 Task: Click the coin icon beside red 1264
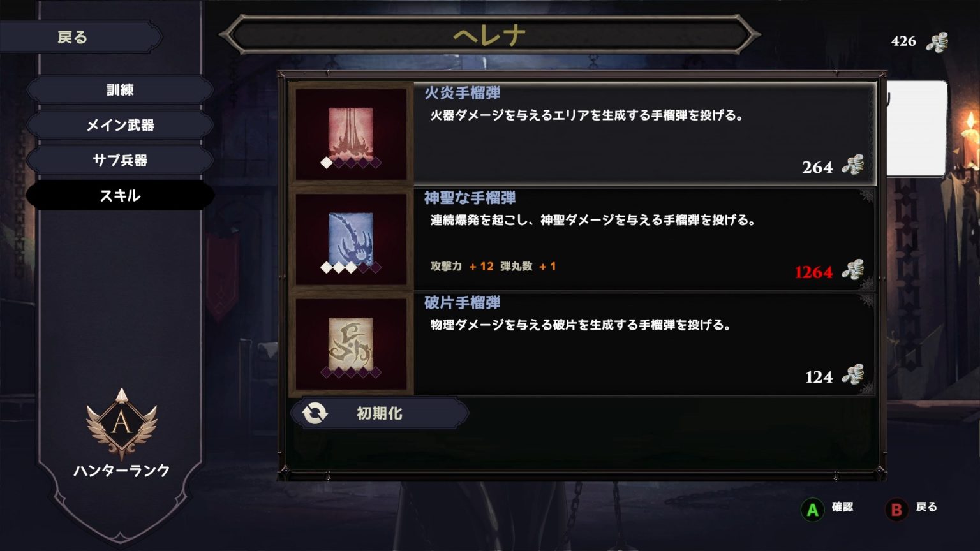point(853,270)
